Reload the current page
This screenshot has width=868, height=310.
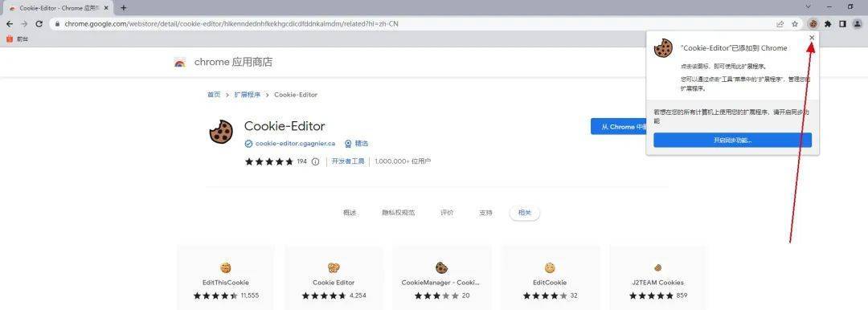pos(39,24)
